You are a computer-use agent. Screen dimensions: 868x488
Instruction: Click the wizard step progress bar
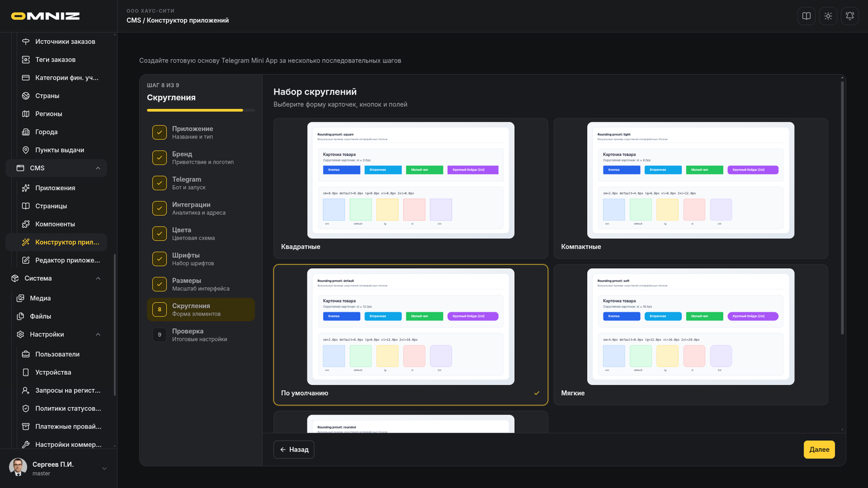pyautogui.click(x=201, y=110)
